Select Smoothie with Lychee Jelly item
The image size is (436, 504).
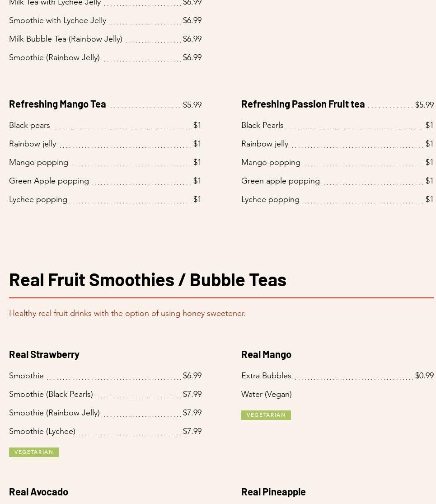tap(58, 21)
